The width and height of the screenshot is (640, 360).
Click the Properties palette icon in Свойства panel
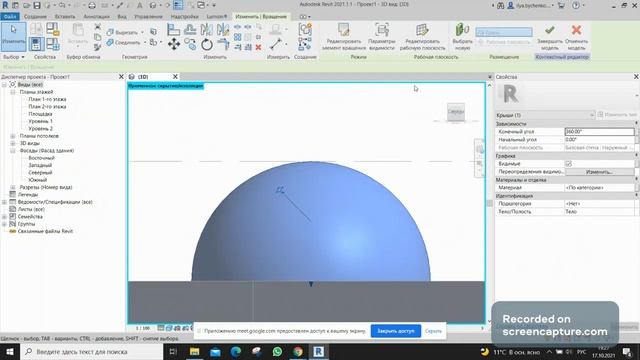[36, 44]
